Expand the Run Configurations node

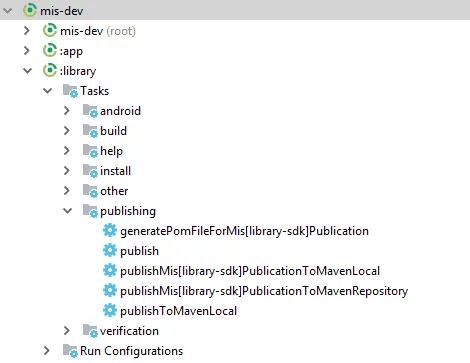(47, 351)
